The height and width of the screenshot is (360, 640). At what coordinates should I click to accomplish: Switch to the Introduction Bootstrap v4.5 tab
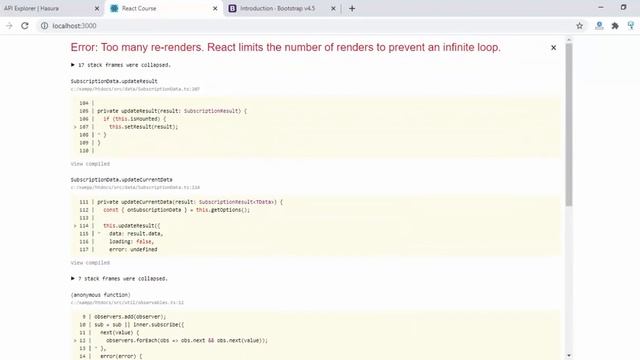click(x=282, y=9)
